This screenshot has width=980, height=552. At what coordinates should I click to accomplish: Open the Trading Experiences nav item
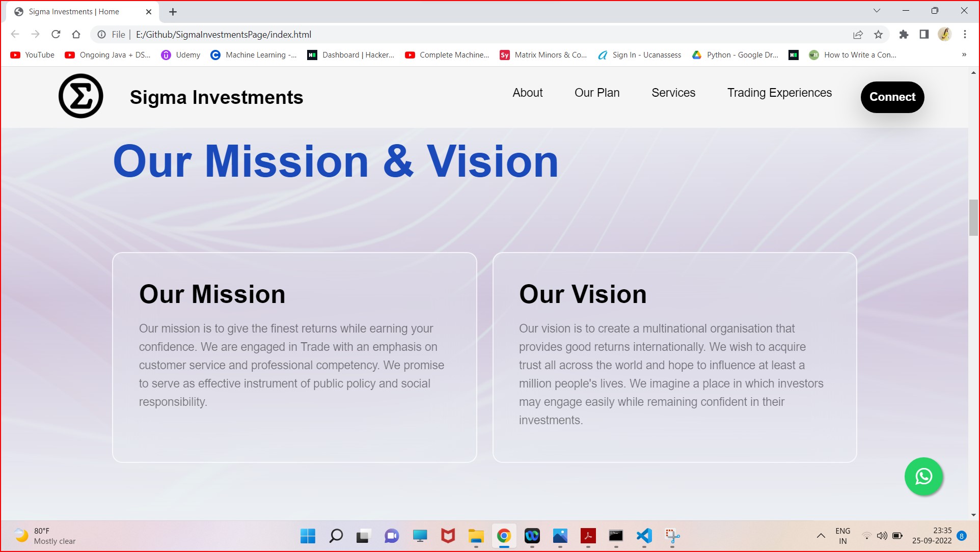click(x=779, y=93)
